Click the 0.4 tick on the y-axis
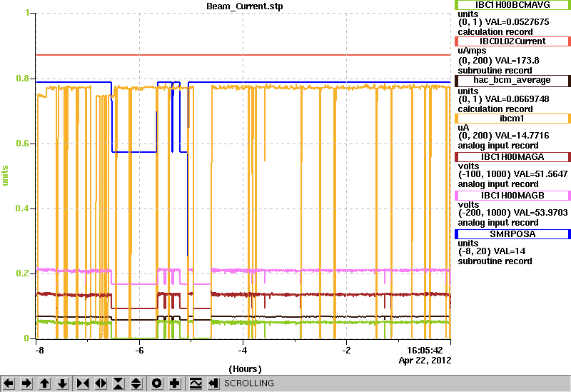Viewport: 571px width, 392px height. click(22, 208)
